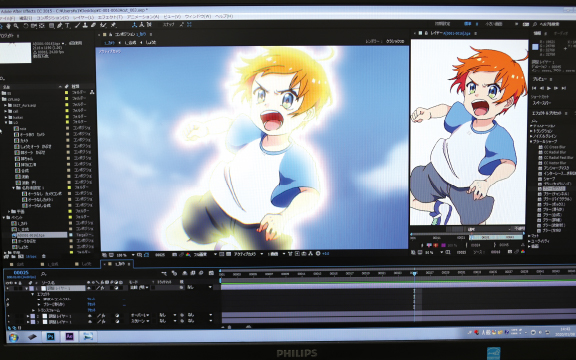Image resolution: width=576 pixels, height=360 pixels.
Task: Select the Puppet Pin tool
Action: (114, 25)
